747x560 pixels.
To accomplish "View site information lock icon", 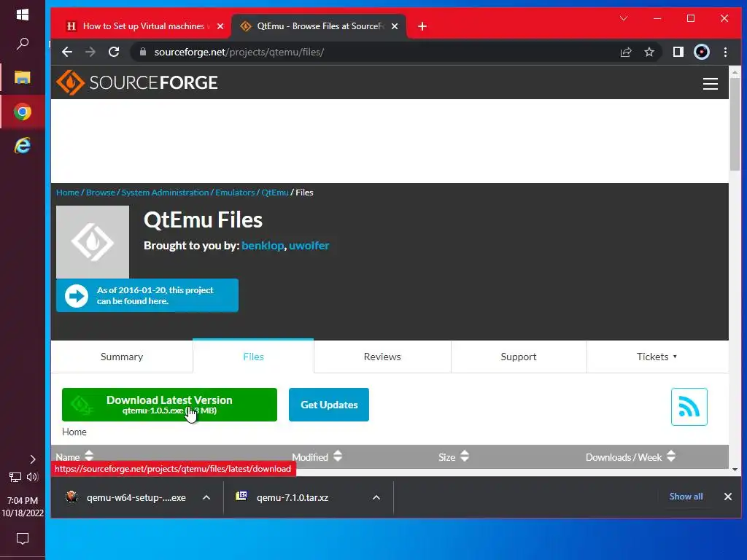I will [143, 52].
